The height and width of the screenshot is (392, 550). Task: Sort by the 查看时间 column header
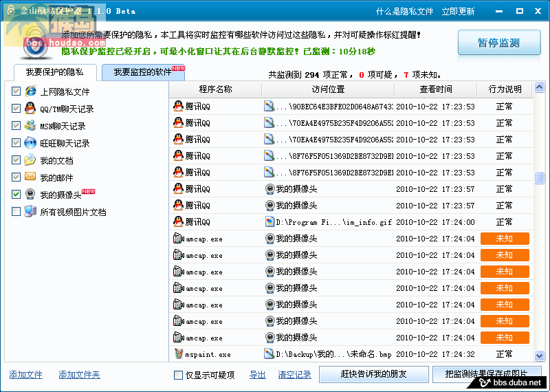tap(436, 89)
